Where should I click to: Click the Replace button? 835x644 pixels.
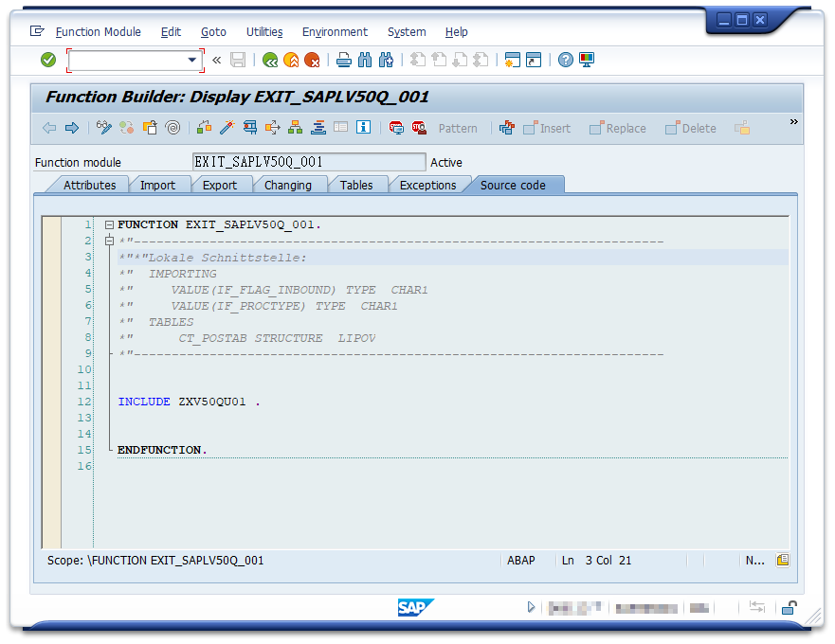click(618, 128)
